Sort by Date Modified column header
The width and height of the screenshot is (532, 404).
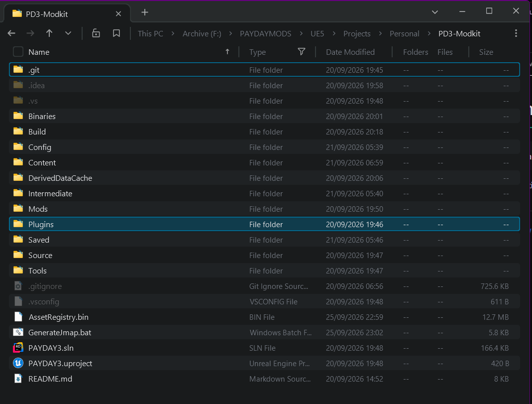coord(350,52)
